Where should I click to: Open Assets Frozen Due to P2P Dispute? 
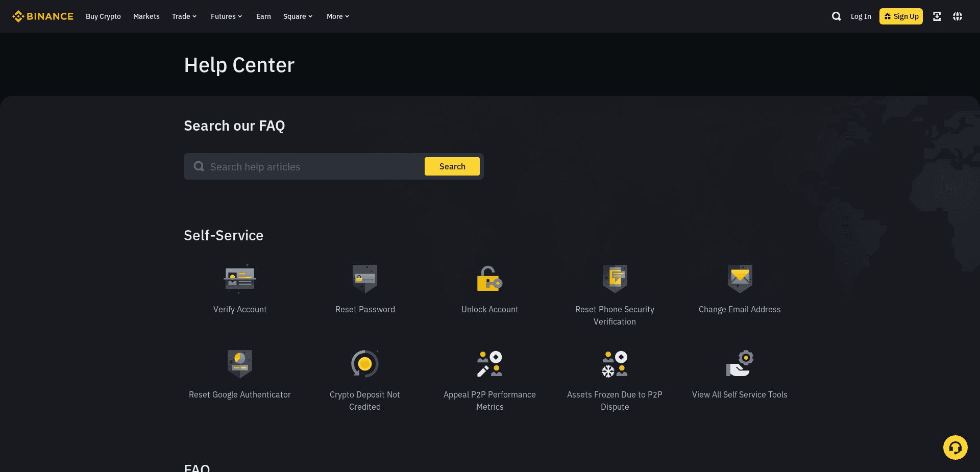coord(615,364)
